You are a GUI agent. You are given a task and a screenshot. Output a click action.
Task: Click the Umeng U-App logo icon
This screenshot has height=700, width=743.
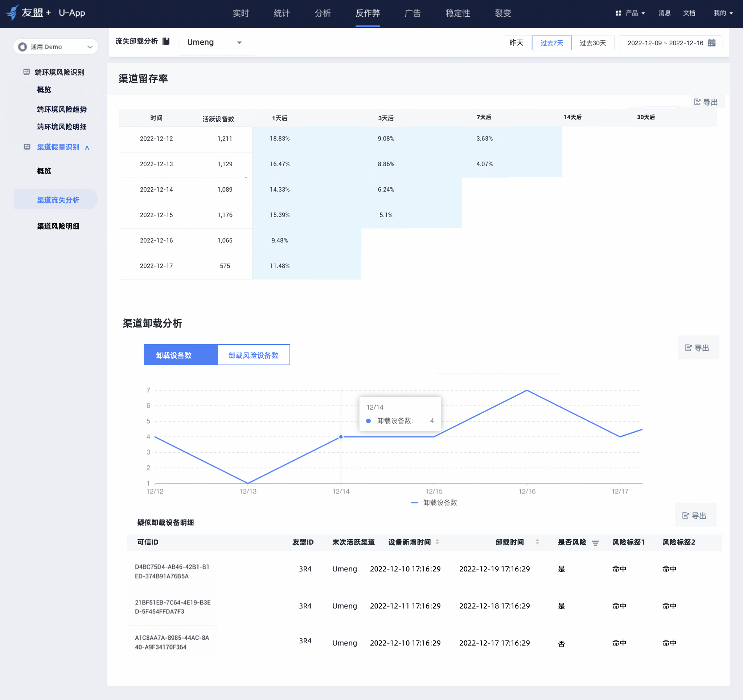(x=13, y=12)
